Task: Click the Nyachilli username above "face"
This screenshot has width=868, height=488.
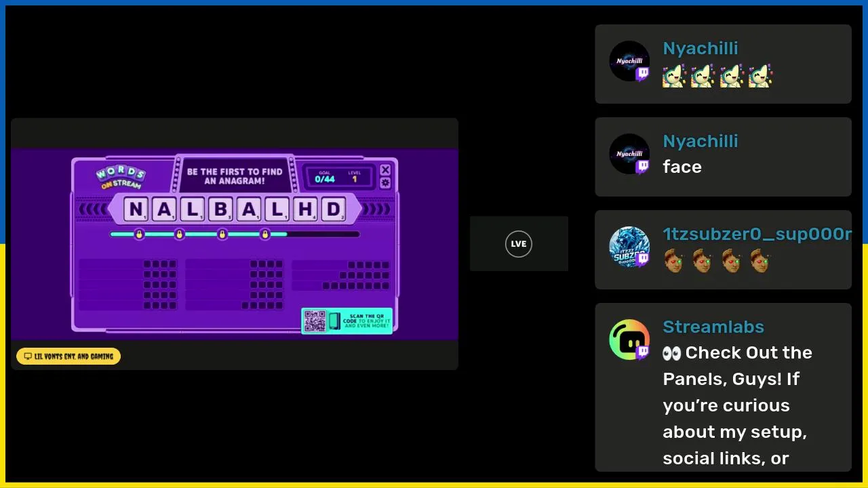Action: (x=701, y=141)
